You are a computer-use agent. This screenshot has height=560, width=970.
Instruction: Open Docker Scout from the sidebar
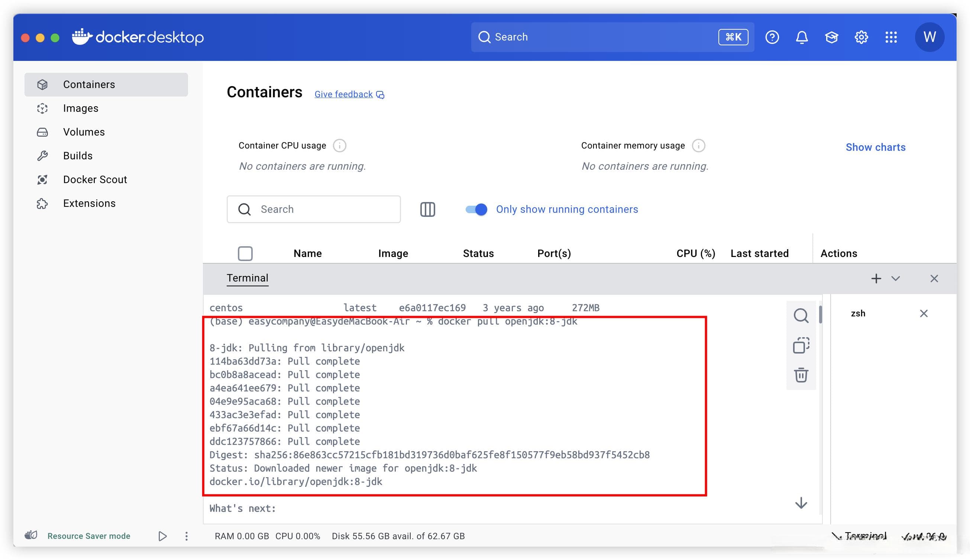pos(106,180)
